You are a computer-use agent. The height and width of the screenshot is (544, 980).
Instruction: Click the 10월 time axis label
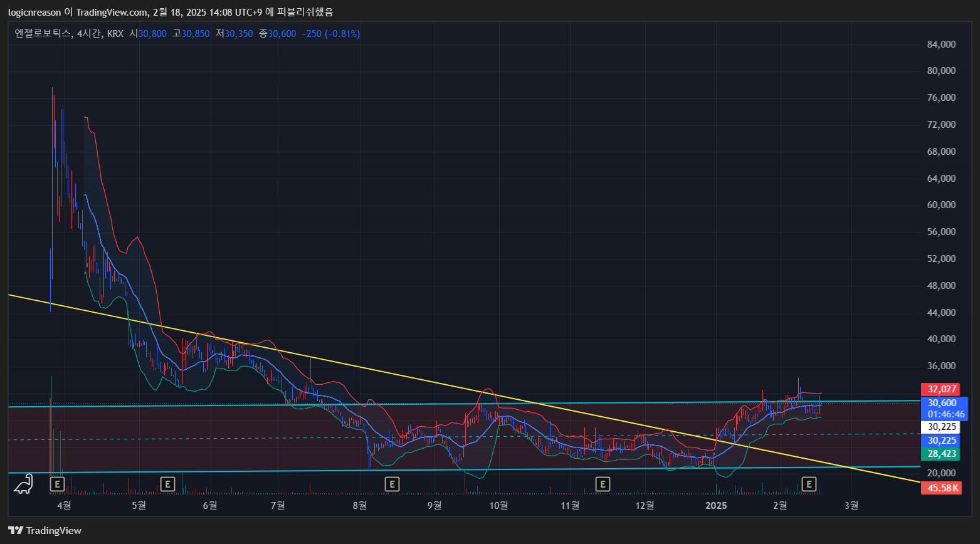pos(499,505)
